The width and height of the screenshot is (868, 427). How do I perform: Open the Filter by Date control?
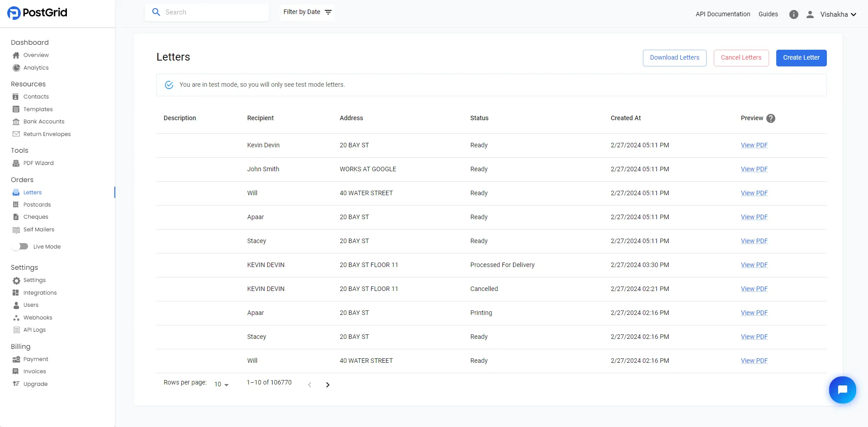[307, 12]
